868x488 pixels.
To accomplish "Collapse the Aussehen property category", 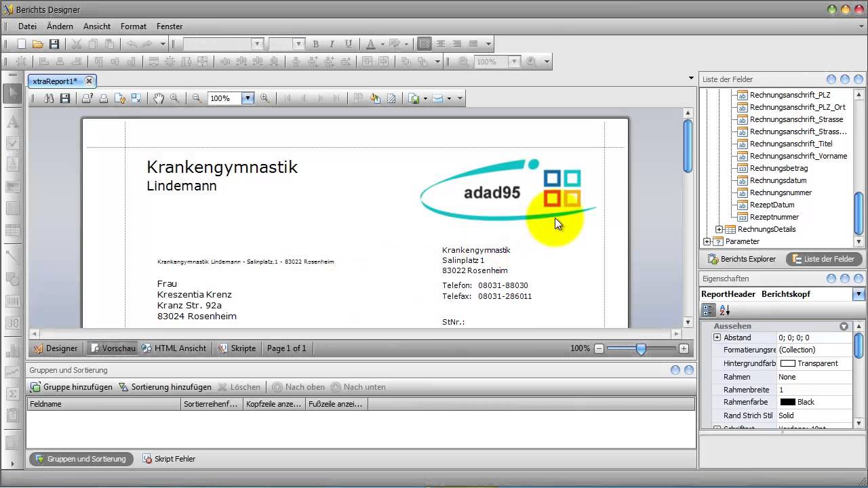I will [844, 326].
